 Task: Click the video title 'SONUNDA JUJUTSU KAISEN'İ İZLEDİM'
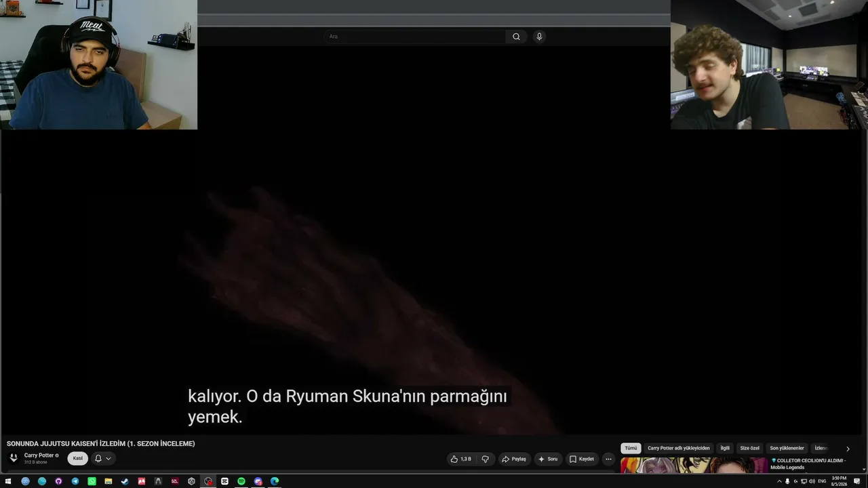pos(101,443)
